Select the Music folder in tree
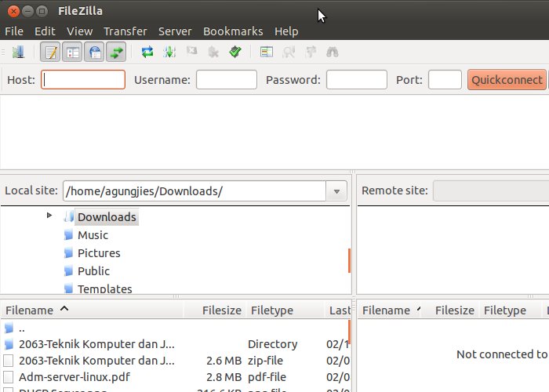The height and width of the screenshot is (392, 549). point(93,235)
